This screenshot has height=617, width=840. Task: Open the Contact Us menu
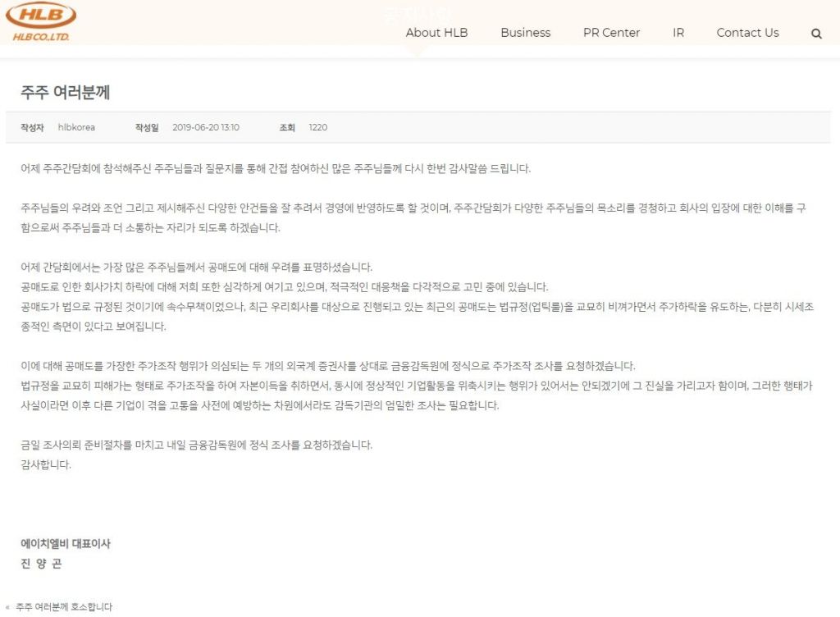[747, 33]
